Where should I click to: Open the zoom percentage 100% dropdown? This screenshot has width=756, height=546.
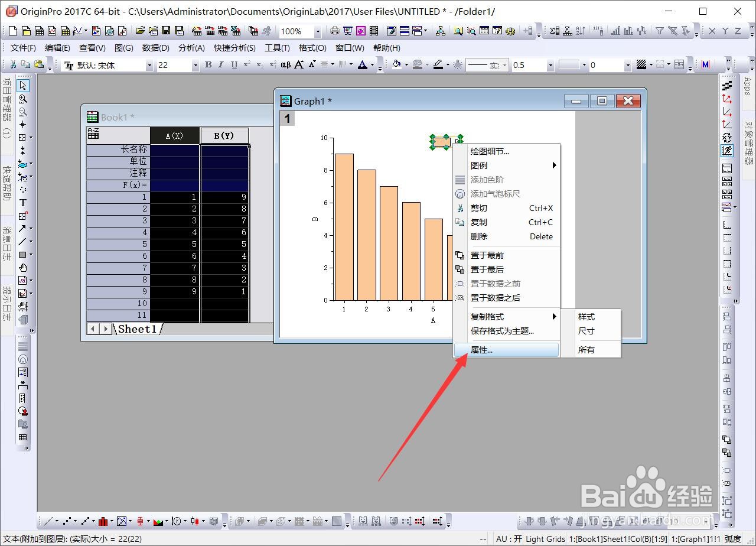coord(318,32)
